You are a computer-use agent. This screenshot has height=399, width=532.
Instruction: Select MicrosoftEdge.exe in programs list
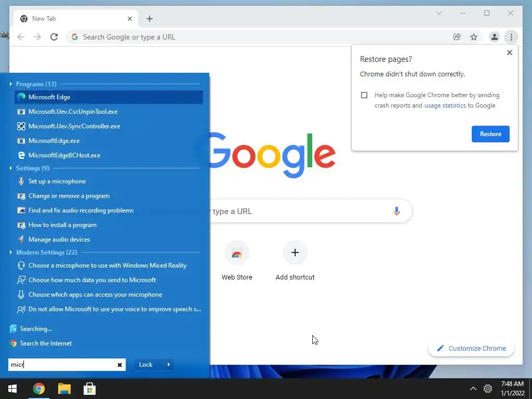pos(109,141)
